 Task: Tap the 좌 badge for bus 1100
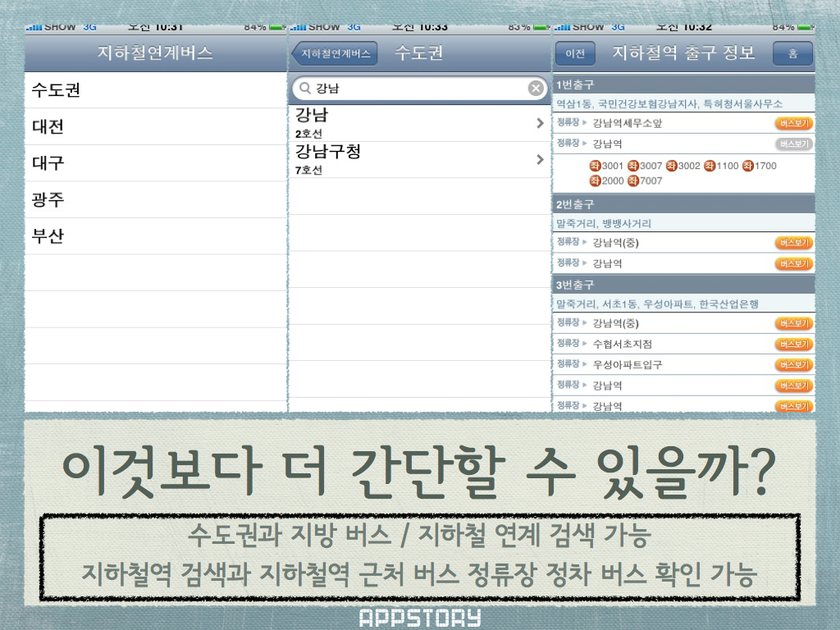click(710, 166)
